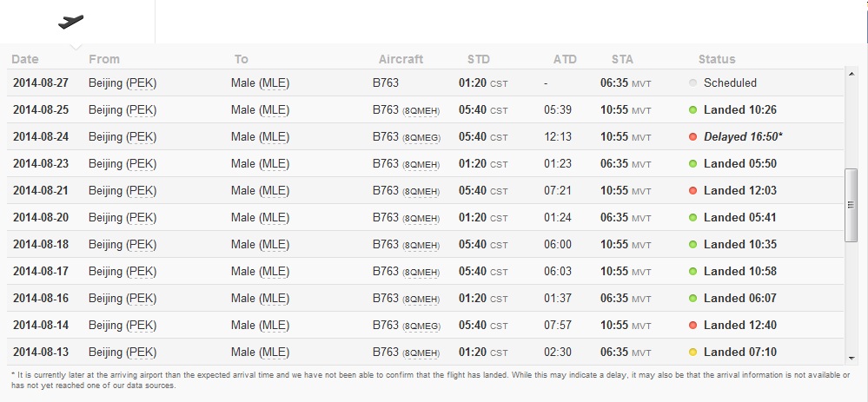868x402 pixels.
Task: Click the Status column header
Action: coord(717,59)
